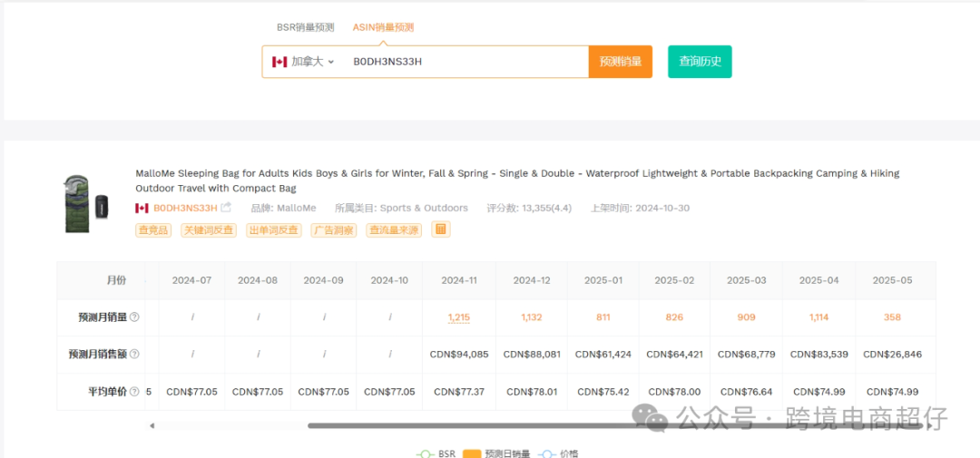Click the 预测销量 button
This screenshot has width=980, height=458.
pos(620,62)
